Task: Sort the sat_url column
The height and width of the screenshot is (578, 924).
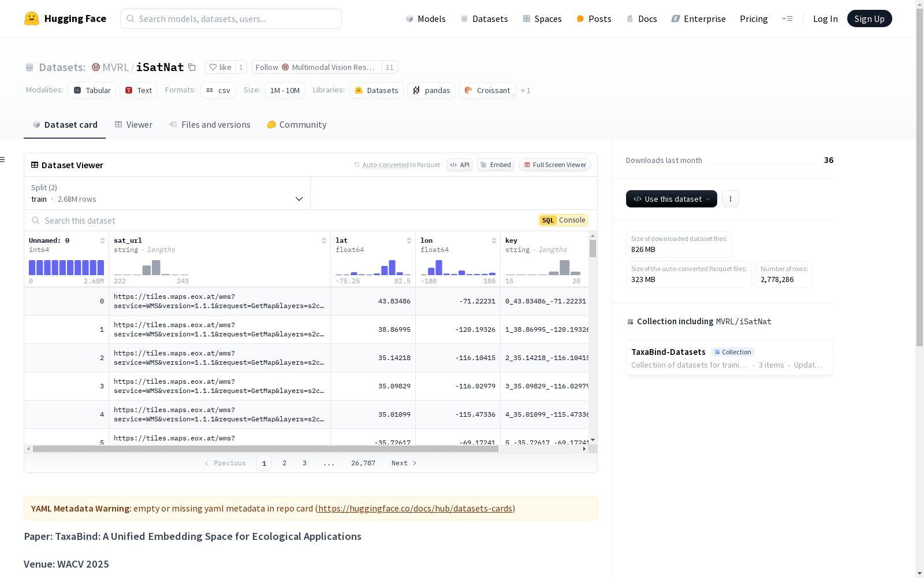Action: coord(324,240)
